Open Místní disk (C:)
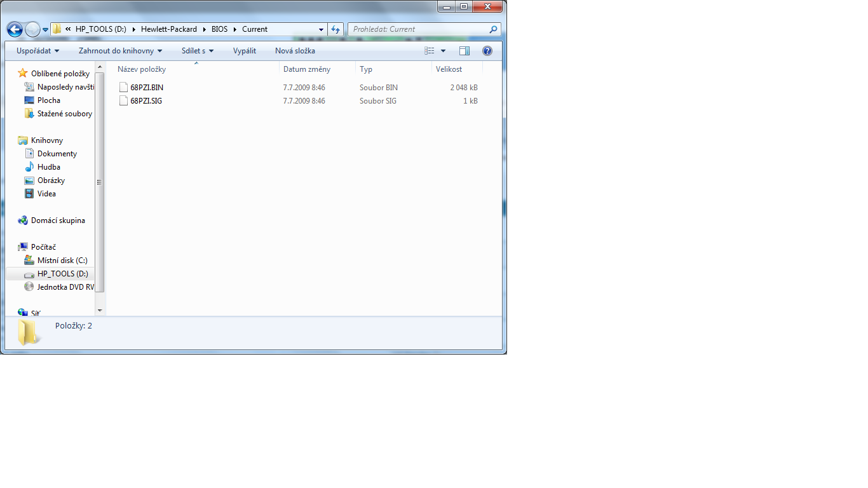Image resolution: width=868 pixels, height=488 pixels. coord(62,261)
